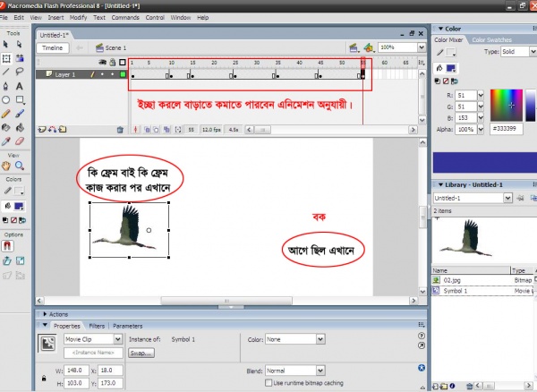Select the Line tool
This screenshot has width=537, height=392.
click(x=6, y=72)
